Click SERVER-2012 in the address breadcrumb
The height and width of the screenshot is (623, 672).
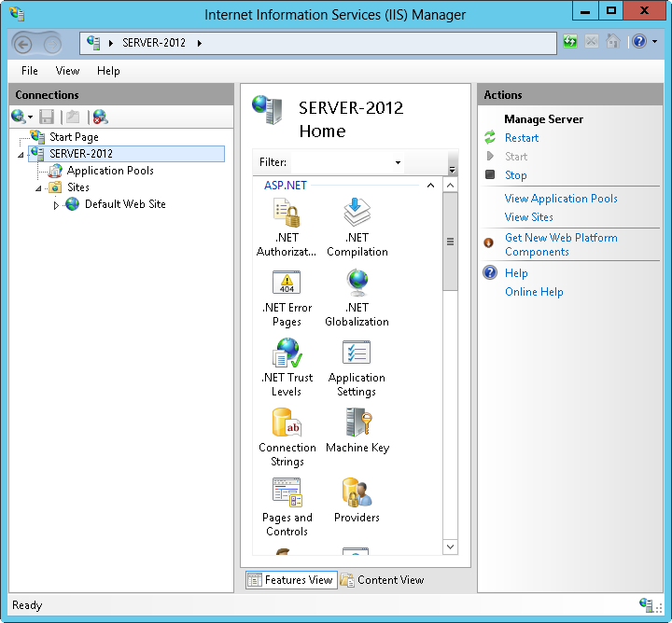[154, 43]
